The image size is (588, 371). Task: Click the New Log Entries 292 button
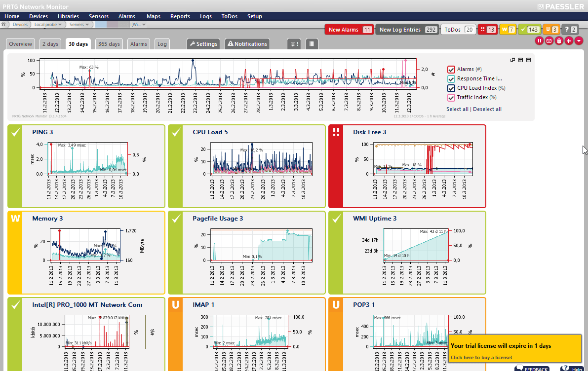coord(408,30)
